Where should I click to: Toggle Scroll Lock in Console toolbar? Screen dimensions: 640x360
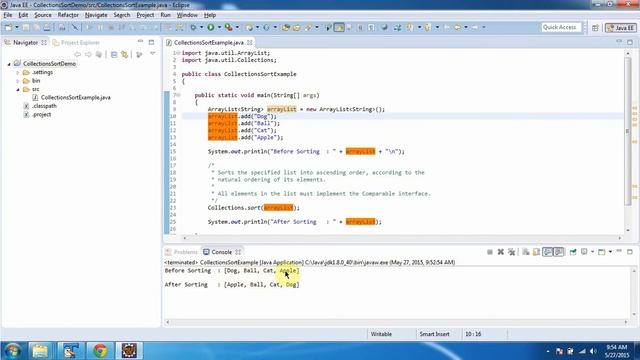536,252
